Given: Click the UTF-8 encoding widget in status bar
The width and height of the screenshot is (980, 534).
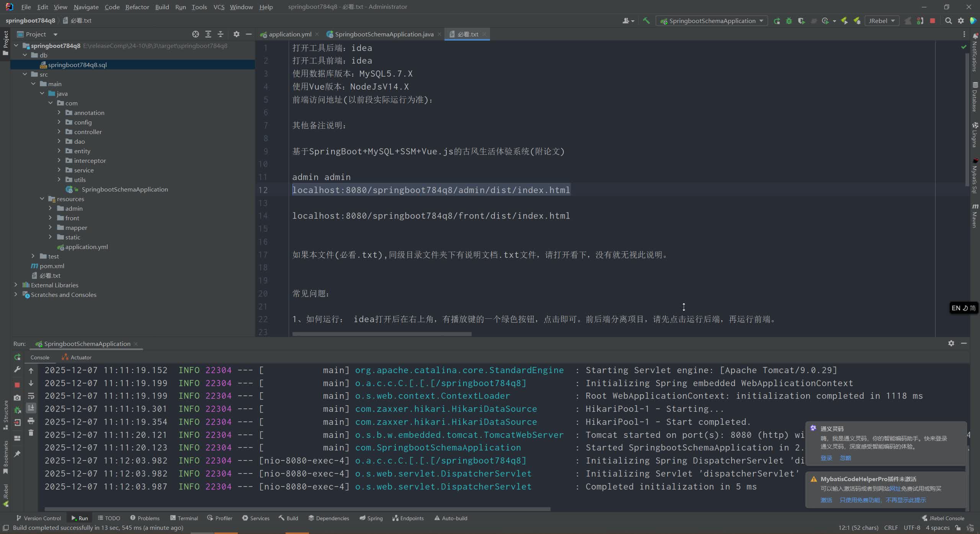Looking at the screenshot, I should pyautogui.click(x=913, y=528).
